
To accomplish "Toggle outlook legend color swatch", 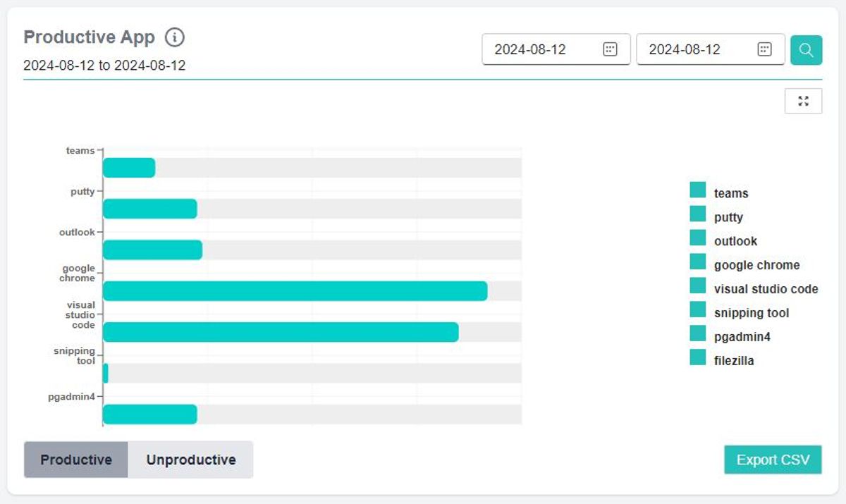I will click(698, 238).
